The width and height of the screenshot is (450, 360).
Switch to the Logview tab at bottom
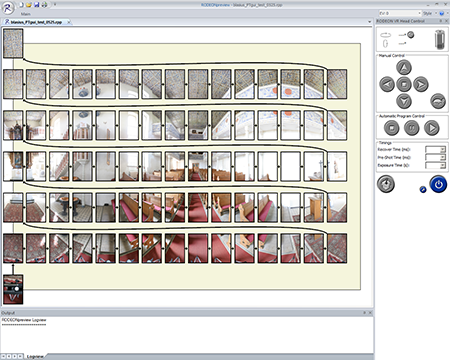pos(35,357)
